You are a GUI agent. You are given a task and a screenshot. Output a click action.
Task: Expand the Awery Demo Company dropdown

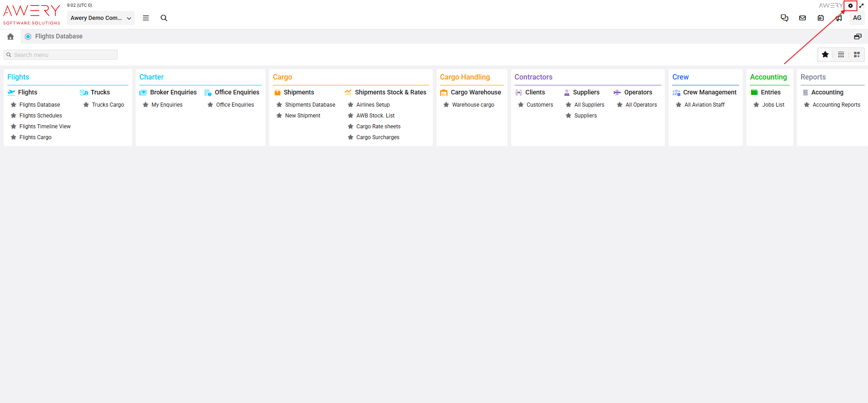[101, 18]
